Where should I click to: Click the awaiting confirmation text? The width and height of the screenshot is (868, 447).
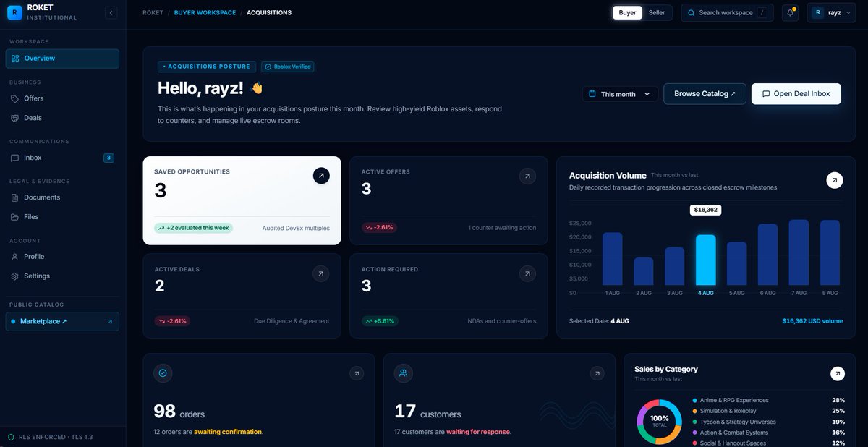pyautogui.click(x=227, y=432)
